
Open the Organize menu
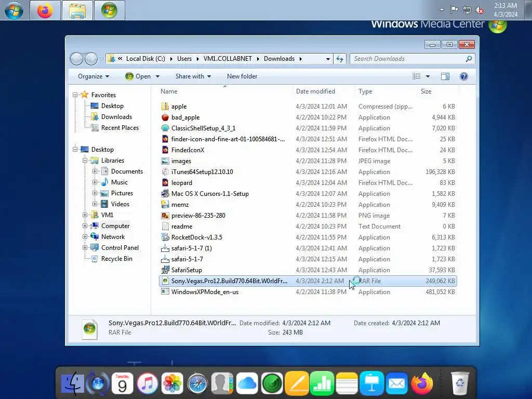click(x=94, y=76)
